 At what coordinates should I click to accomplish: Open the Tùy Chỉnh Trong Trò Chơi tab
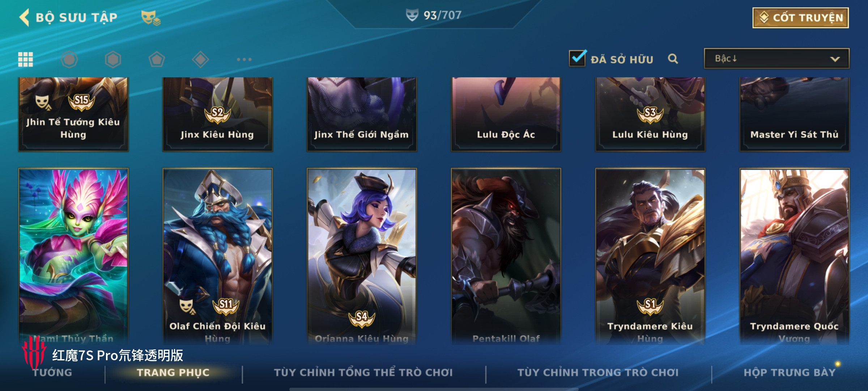pos(598,373)
